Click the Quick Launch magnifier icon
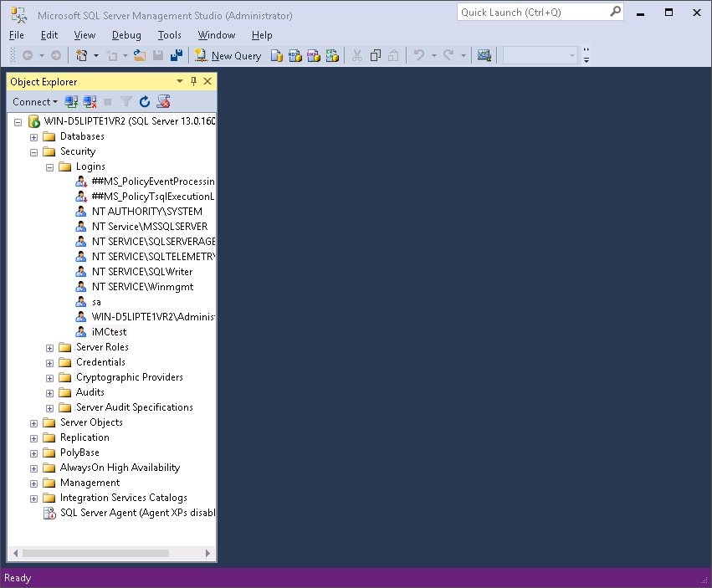This screenshot has width=712, height=588. click(x=615, y=12)
